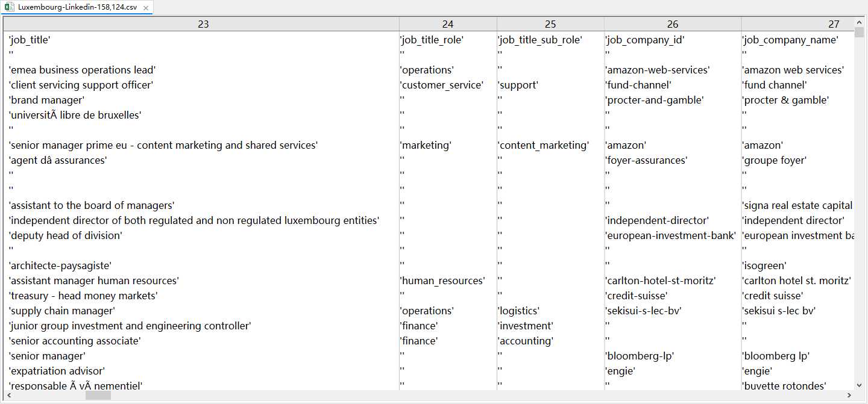Click the 'job_title_sub_role' cell
This screenshot has width=868, height=404.
(x=550, y=40)
